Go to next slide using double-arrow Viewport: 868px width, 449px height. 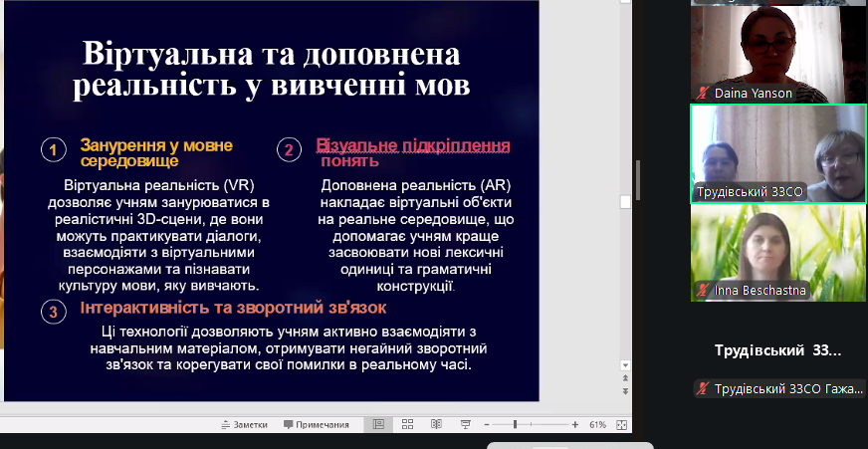click(625, 392)
